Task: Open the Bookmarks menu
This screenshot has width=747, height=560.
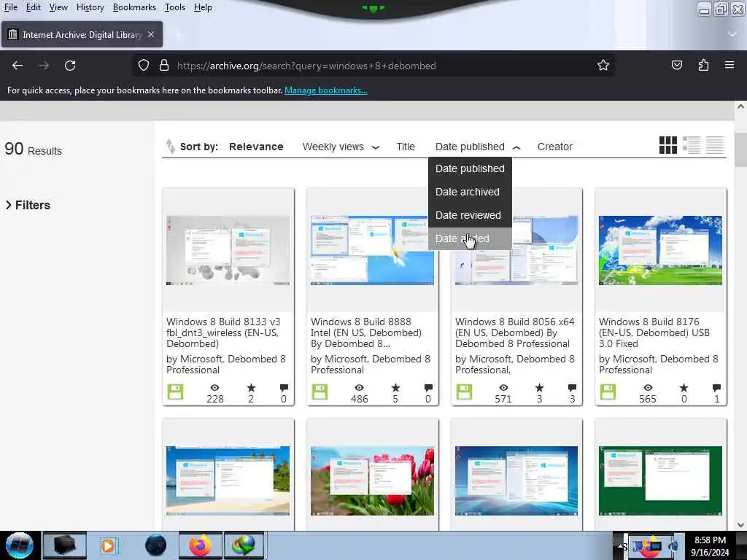Action: (x=134, y=7)
